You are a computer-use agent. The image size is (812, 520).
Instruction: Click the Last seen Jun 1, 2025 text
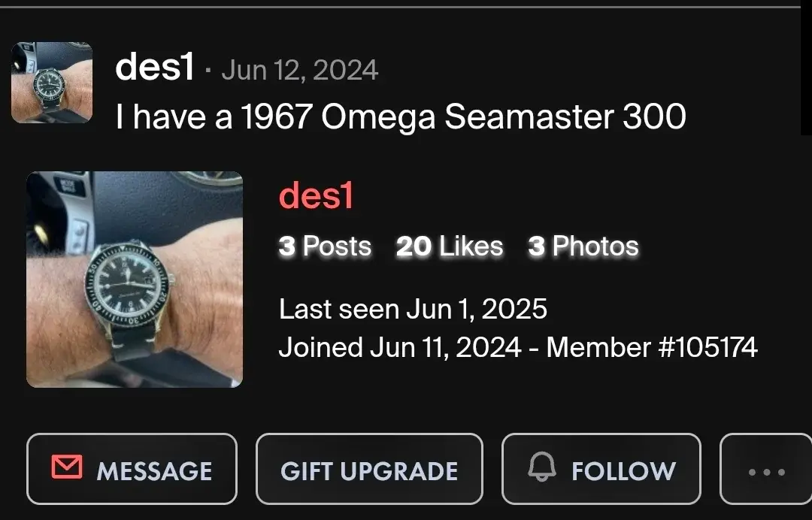click(414, 308)
